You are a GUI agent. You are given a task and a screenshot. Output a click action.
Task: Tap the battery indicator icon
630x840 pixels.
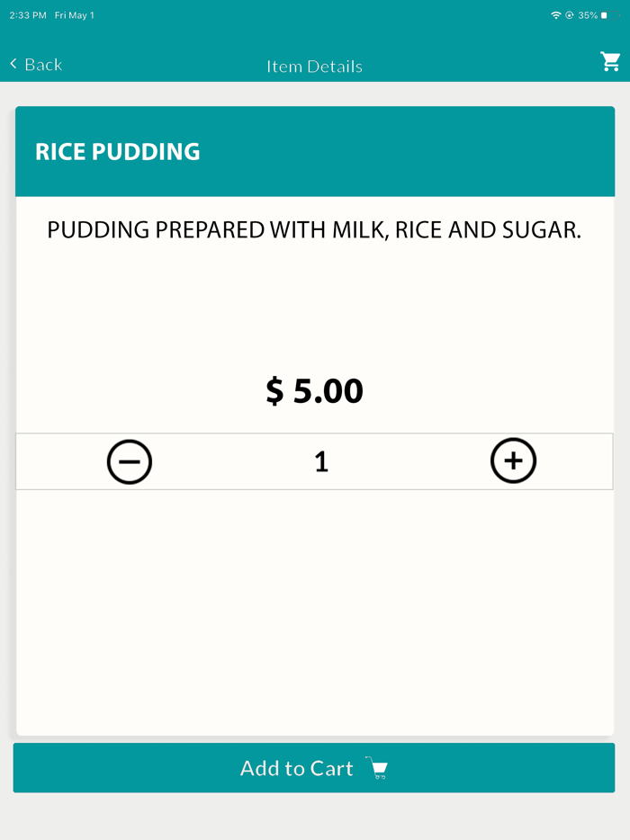point(608,15)
